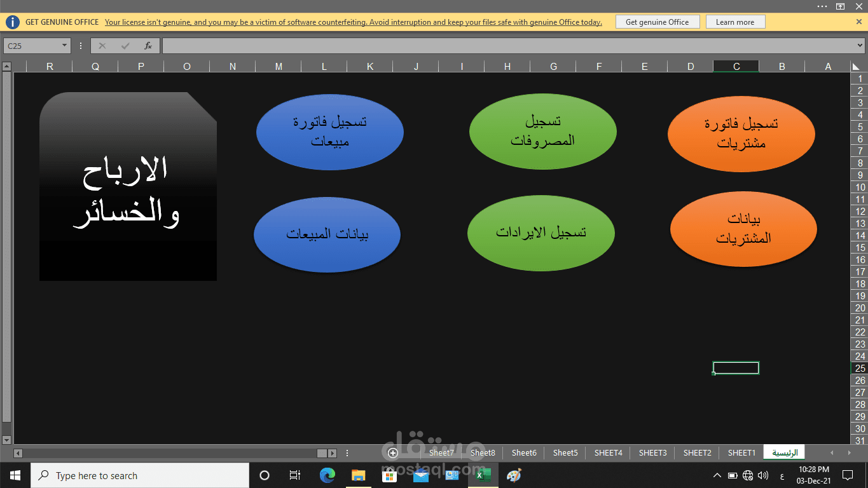The image size is (868, 488).
Task: Show hidden tray icons with the chevron
Action: (717, 475)
